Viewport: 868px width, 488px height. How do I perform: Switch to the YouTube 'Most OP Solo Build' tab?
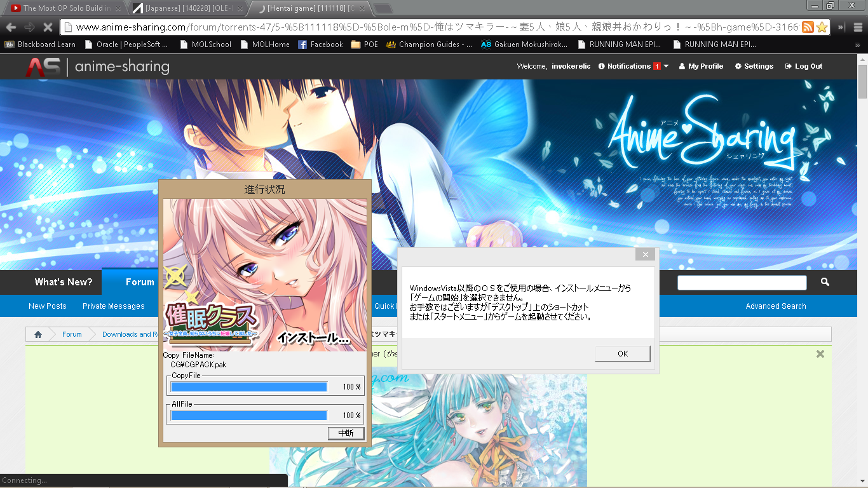(64, 8)
